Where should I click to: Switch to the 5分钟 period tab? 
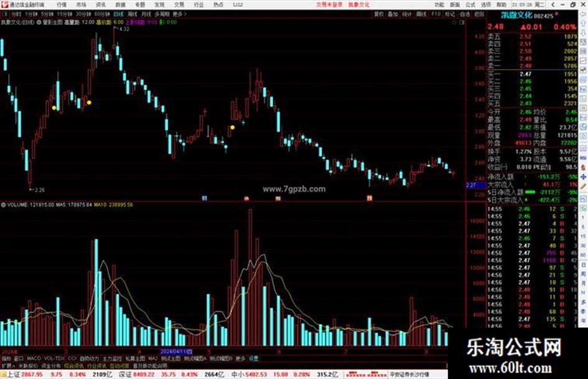pyautogui.click(x=47, y=14)
